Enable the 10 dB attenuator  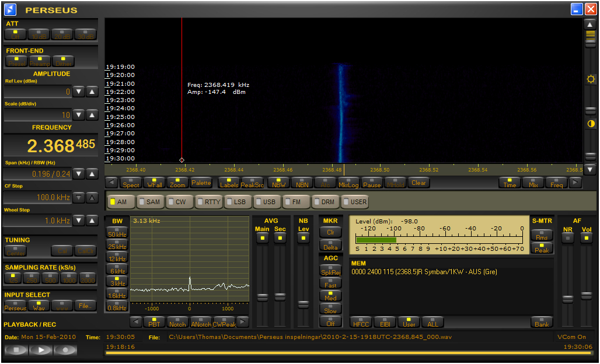tap(39, 34)
